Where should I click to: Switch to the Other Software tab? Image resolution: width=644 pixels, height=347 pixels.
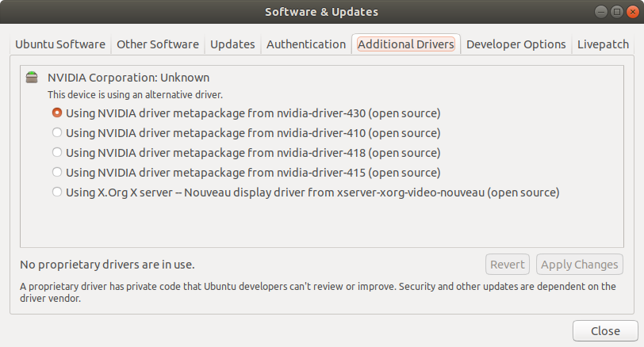pos(158,44)
